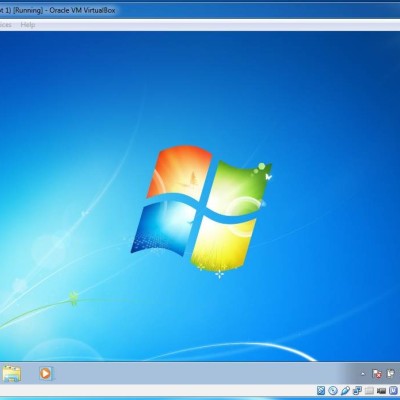400x400 pixels.
Task: Show hidden tray icons arrow
Action: (363, 374)
